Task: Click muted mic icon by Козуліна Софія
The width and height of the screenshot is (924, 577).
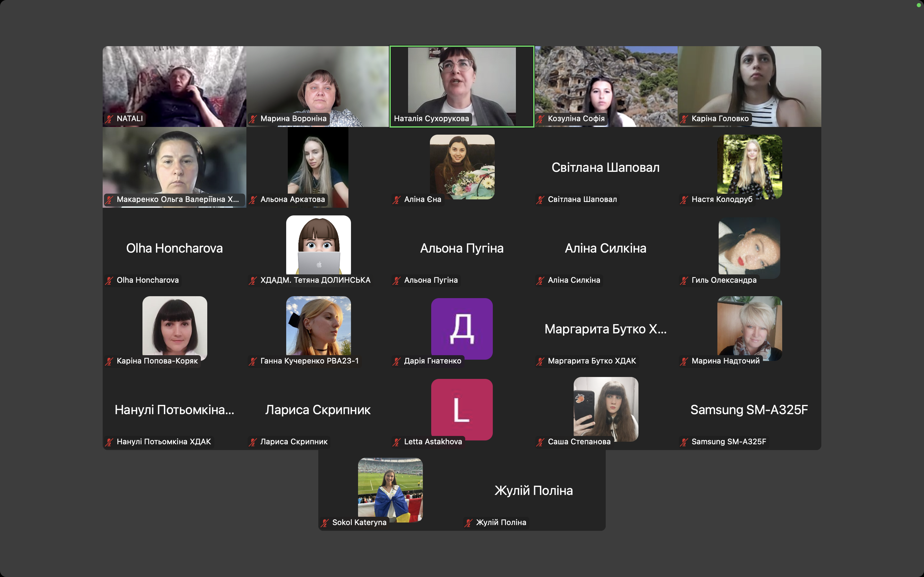Action: 540,119
